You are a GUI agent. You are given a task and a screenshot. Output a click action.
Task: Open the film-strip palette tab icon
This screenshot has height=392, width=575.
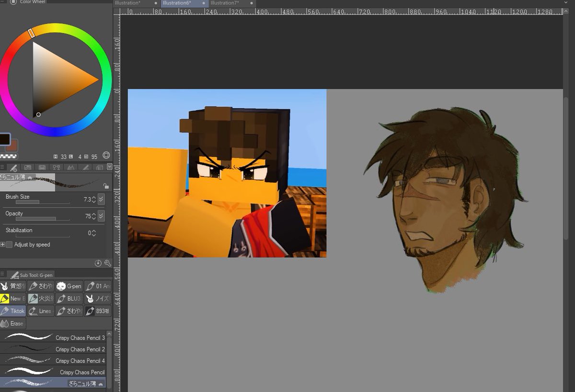pos(42,168)
